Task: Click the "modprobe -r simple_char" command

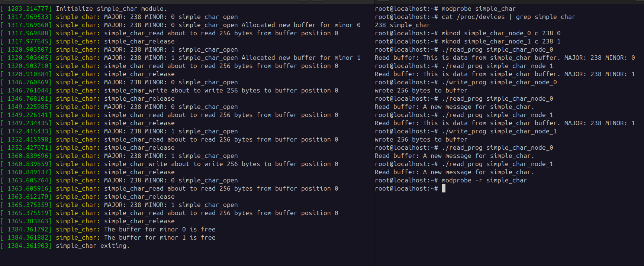Action: coord(484,181)
